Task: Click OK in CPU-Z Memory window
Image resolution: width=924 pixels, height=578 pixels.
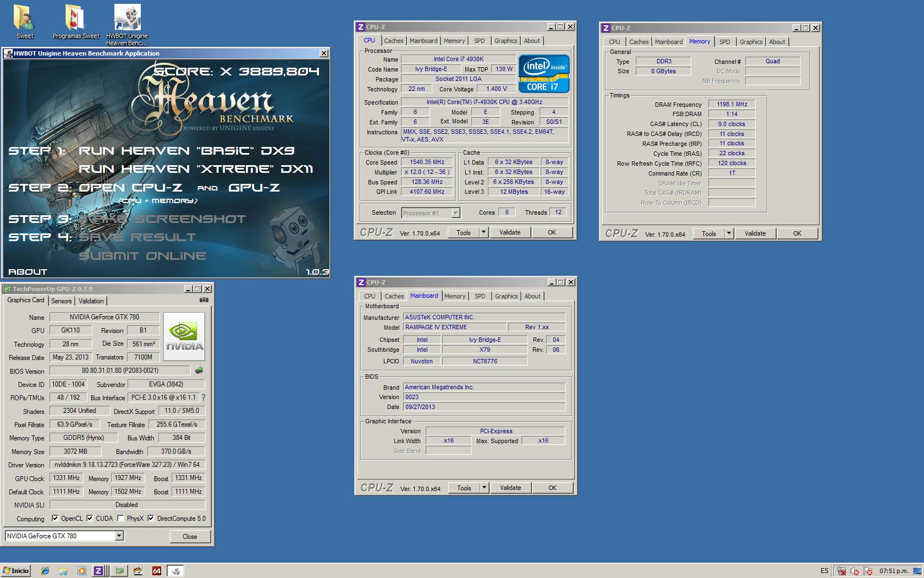Action: click(x=797, y=233)
